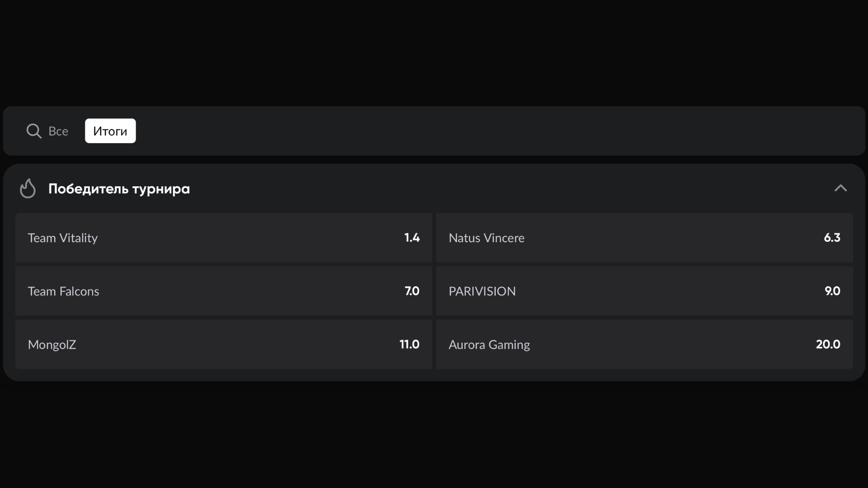This screenshot has width=868, height=488.
Task: Select the Итоги tab
Action: (x=110, y=131)
